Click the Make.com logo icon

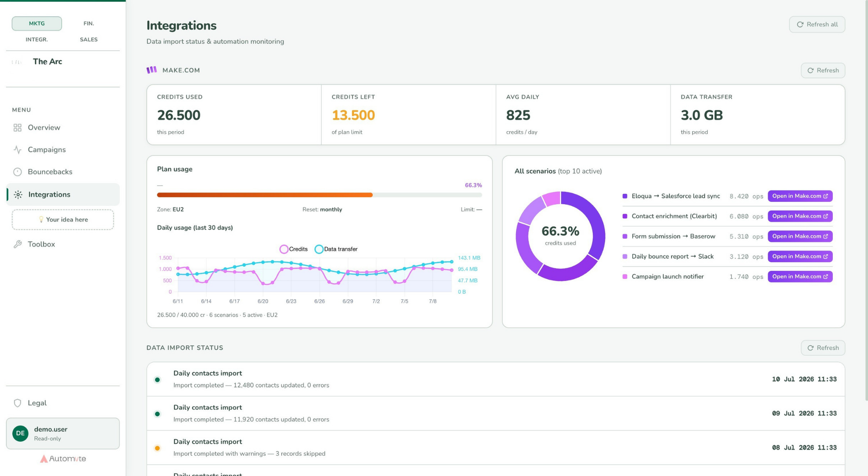click(151, 70)
